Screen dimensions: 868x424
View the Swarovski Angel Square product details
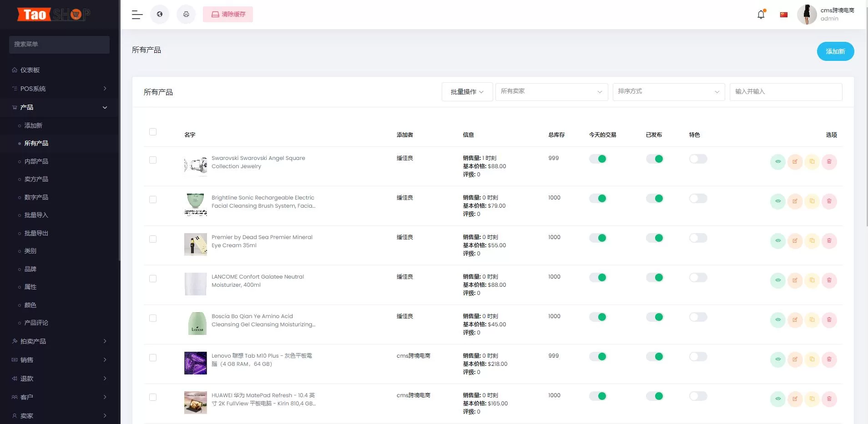[778, 161]
